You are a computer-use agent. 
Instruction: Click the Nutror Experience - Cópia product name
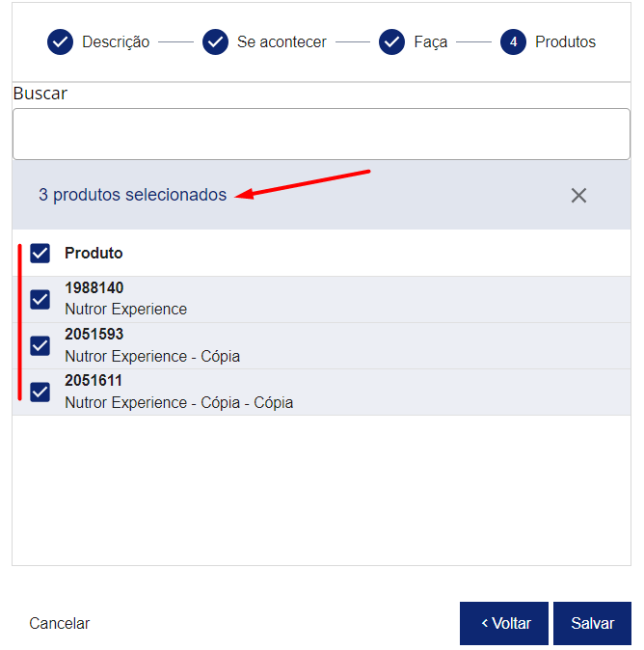(152, 356)
